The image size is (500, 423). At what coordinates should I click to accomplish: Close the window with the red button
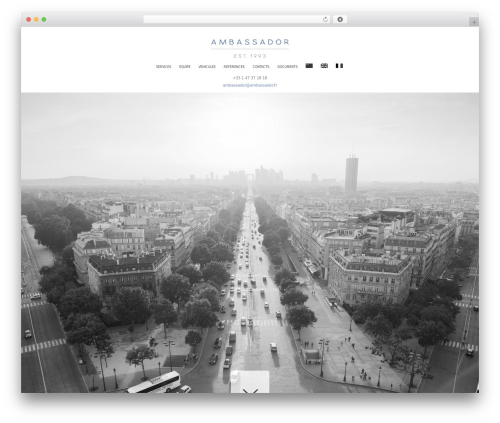(29, 19)
